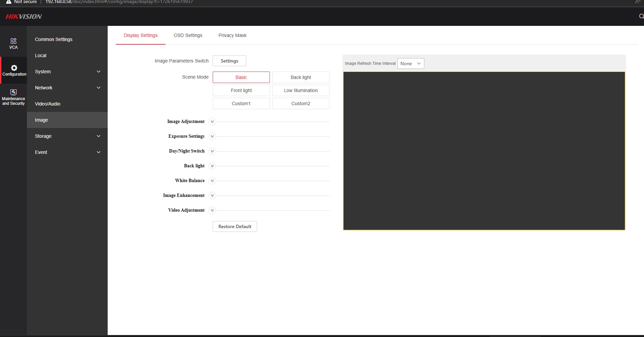644x337 pixels.
Task: Switch to the OSD Settings tab
Action: click(188, 35)
